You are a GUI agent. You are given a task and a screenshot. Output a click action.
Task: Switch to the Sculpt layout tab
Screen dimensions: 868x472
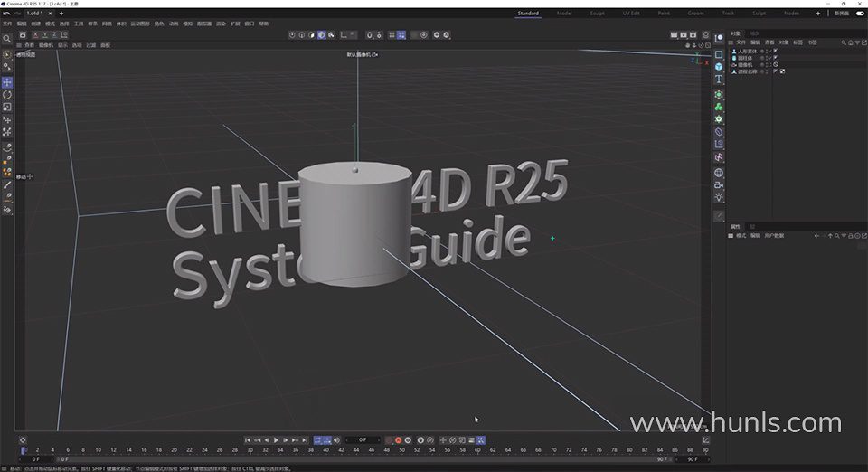pos(598,14)
